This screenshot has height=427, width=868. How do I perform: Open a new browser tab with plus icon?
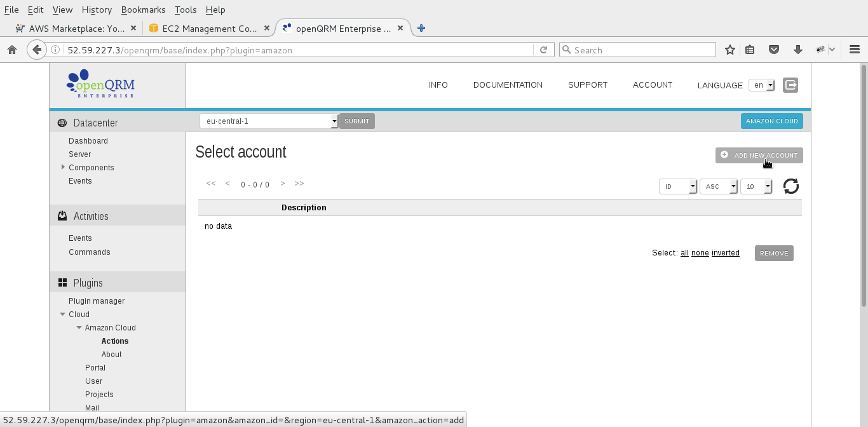pos(421,28)
